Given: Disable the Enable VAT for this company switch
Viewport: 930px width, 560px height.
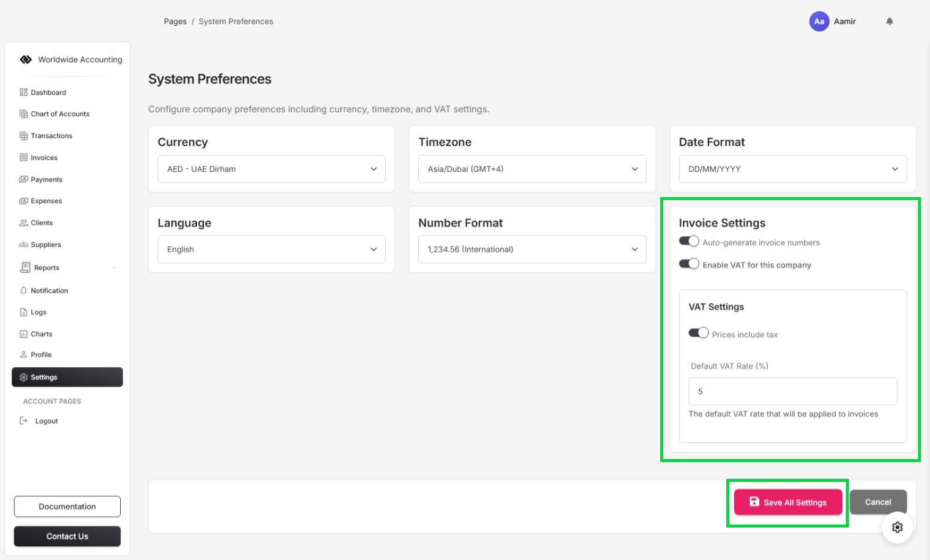Looking at the screenshot, I should [689, 264].
